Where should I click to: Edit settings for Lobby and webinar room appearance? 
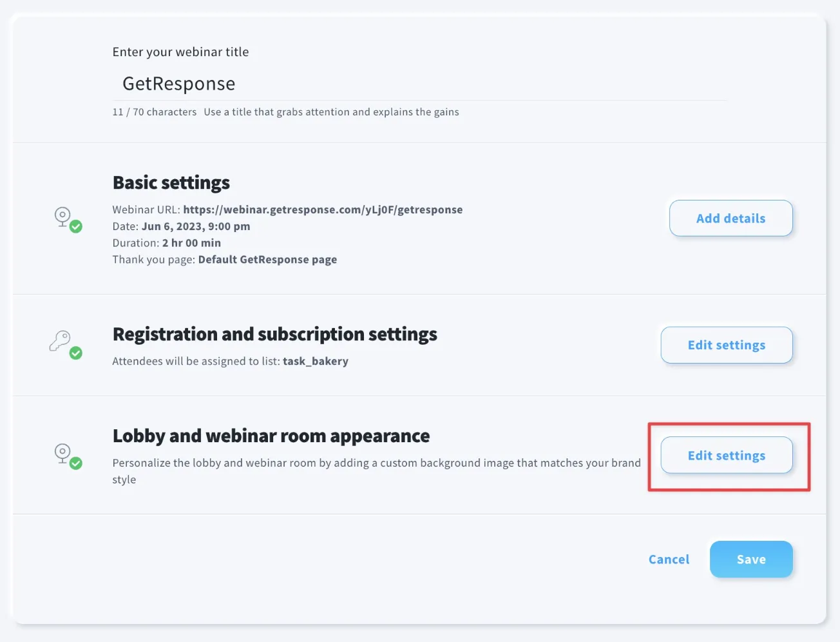pos(727,456)
